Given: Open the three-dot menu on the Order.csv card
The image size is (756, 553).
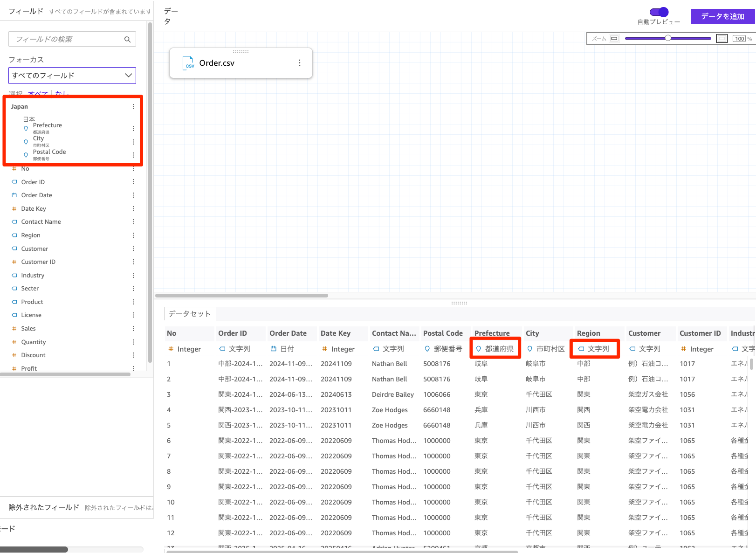Looking at the screenshot, I should (x=300, y=62).
